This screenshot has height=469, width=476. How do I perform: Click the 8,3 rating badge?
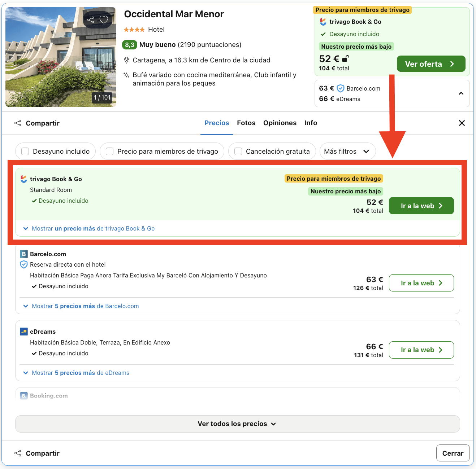click(130, 45)
